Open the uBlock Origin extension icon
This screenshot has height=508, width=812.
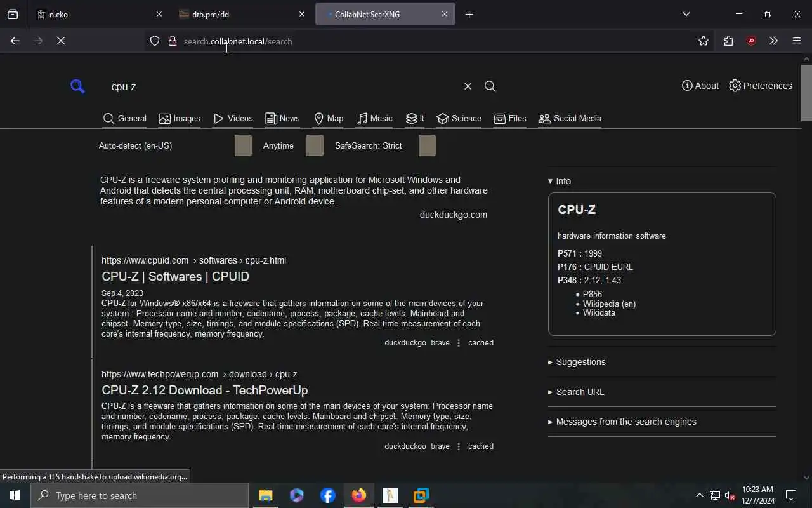click(x=751, y=41)
